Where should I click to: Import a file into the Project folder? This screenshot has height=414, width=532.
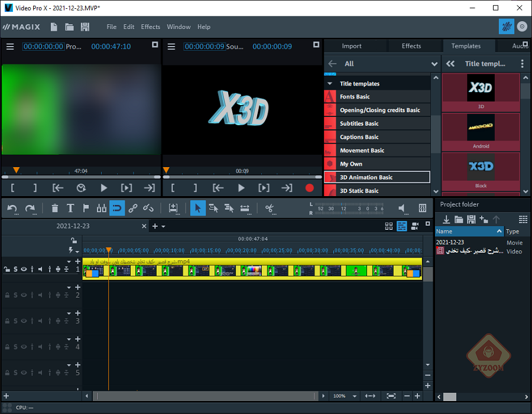coord(446,219)
